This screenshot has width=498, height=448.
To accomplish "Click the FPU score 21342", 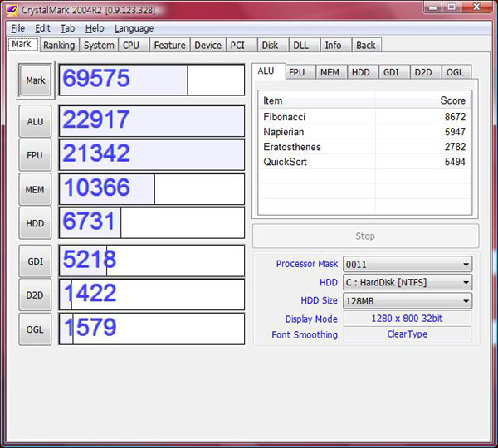I will tap(96, 153).
